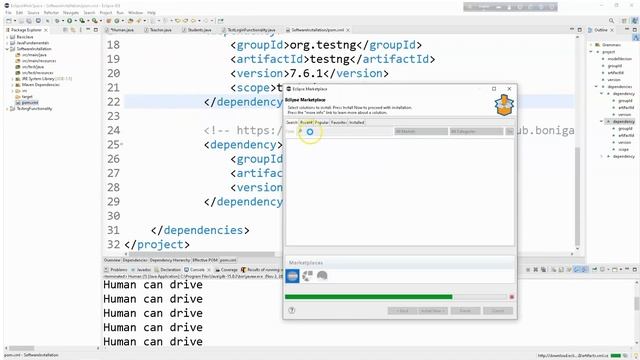Minimize the Package Explorer panel
The height and width of the screenshot is (360, 640).
(x=88, y=30)
